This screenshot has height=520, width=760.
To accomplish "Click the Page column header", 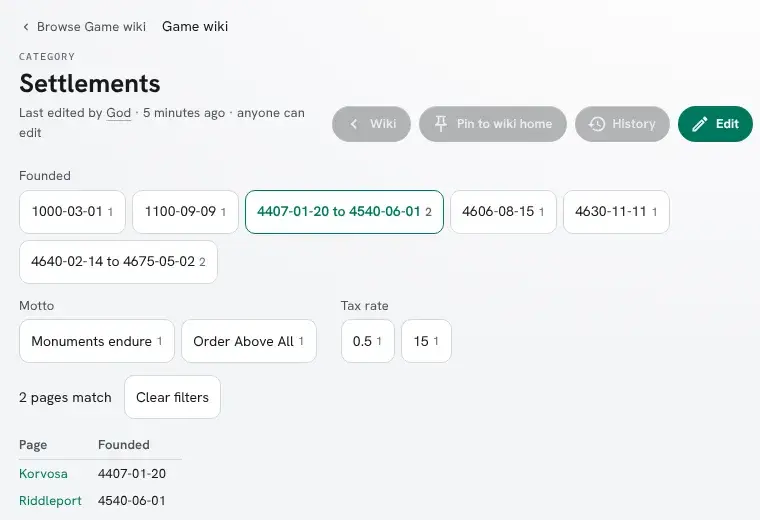I will [x=33, y=445].
